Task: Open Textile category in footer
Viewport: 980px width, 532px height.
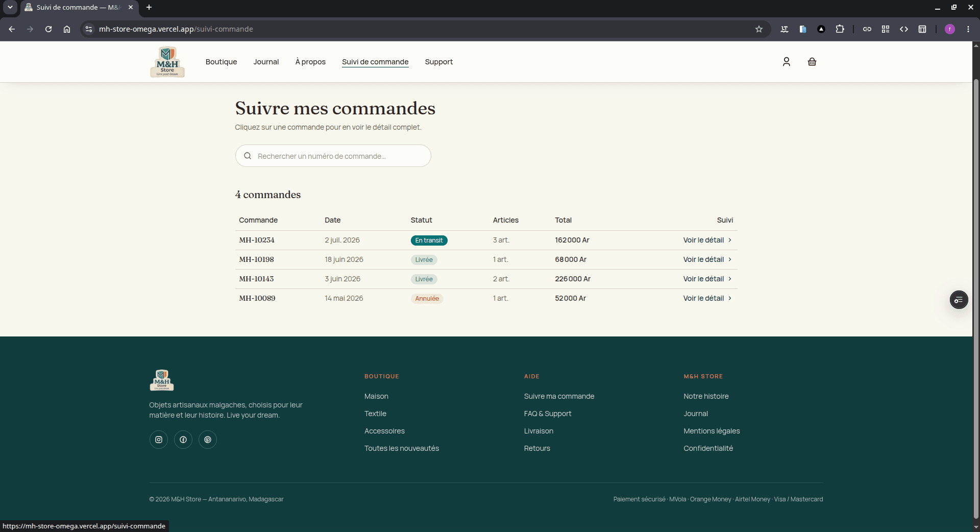Action: 375,414
